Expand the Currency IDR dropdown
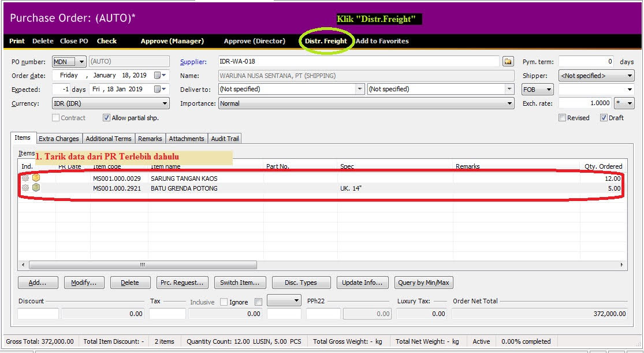The height and width of the screenshot is (353, 644). (x=165, y=104)
